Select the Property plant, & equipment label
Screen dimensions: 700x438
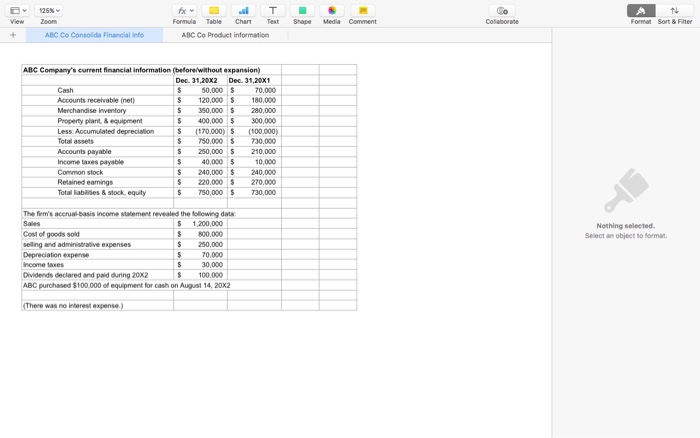coord(98,121)
